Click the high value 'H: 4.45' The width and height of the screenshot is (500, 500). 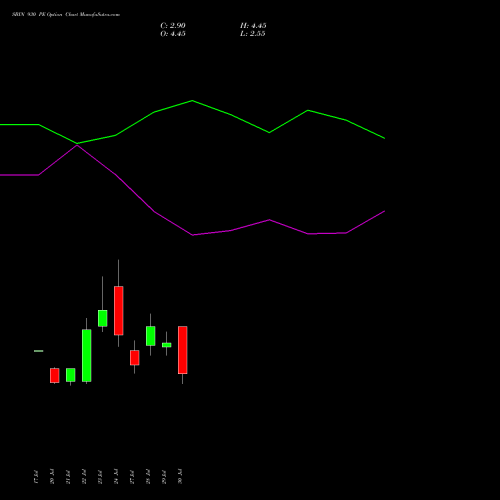(x=253, y=26)
